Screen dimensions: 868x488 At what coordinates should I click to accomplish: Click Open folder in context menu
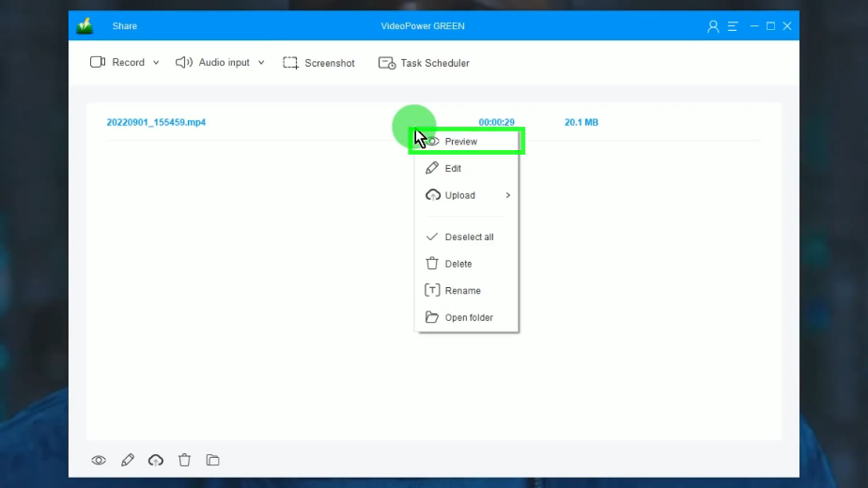pyautogui.click(x=469, y=317)
